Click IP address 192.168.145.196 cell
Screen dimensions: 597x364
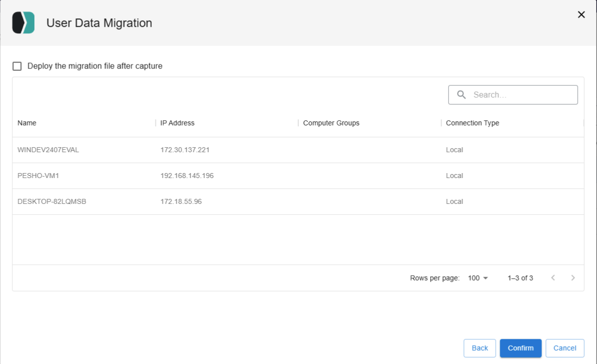(x=187, y=176)
